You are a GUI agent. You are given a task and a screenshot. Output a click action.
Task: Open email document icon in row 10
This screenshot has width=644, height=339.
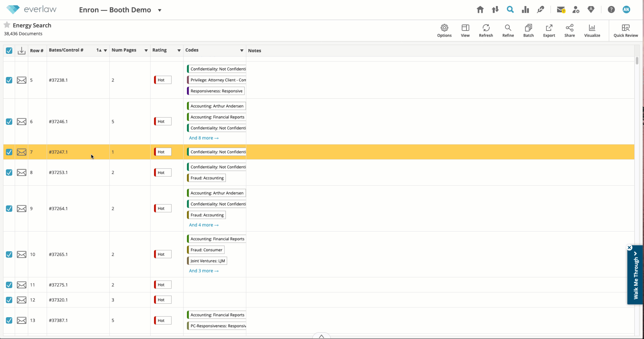click(x=21, y=254)
